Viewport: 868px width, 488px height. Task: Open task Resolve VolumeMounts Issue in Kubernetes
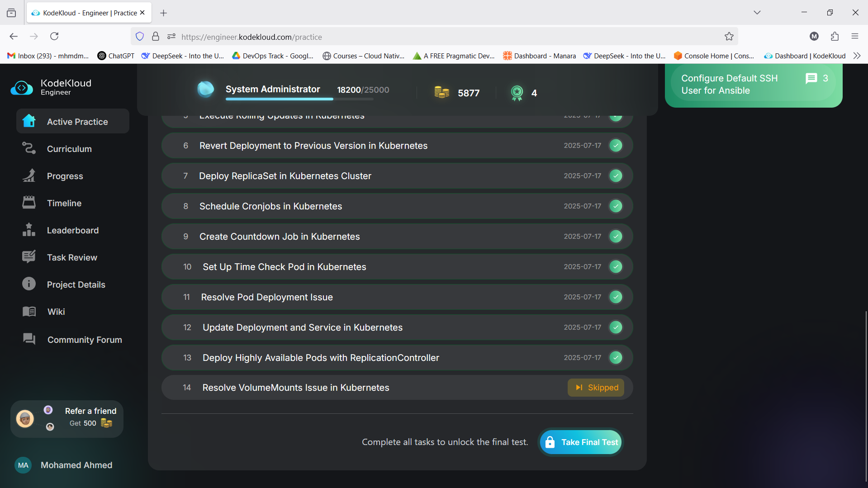(397, 388)
